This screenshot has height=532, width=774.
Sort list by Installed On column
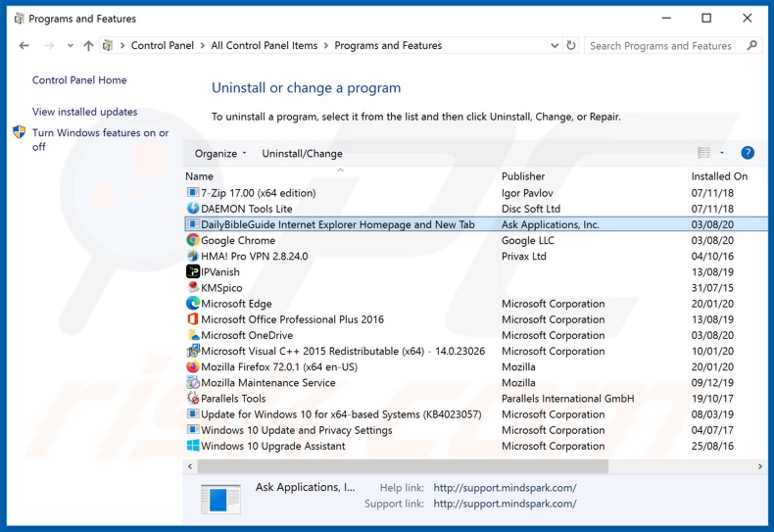point(718,176)
